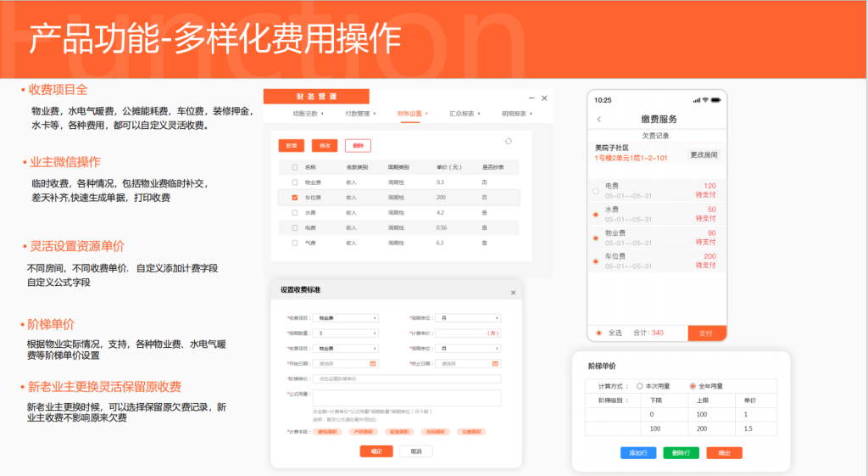This screenshot has width=868, height=476.
Task: Choose 全年用量 calculation method
Action: coord(693,386)
